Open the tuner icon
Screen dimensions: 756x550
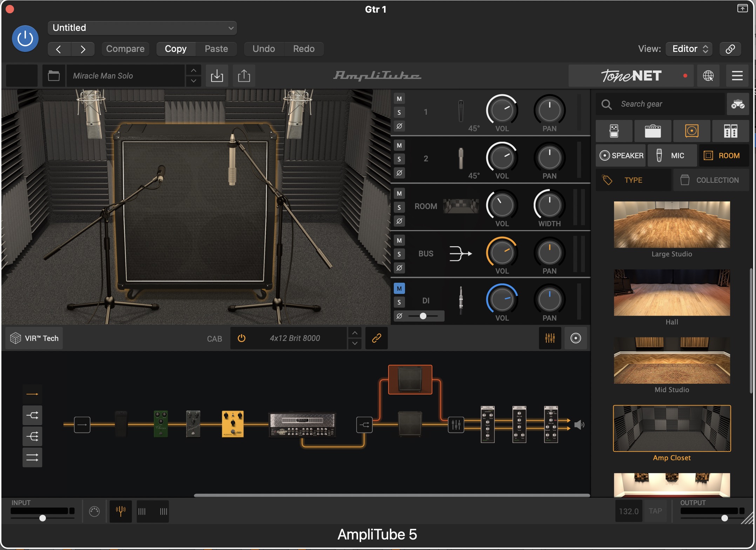(x=121, y=511)
